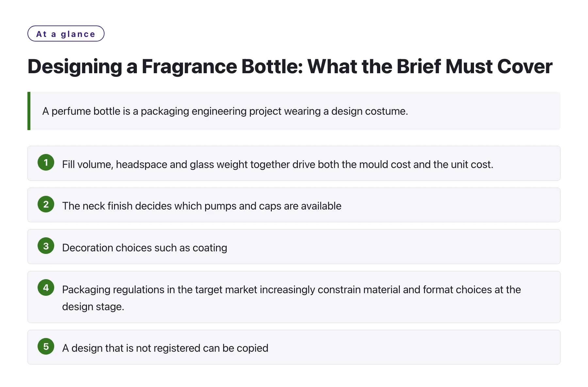588x387 pixels.
Task: Open the 'Packaging regulations in the target market' item
Action: point(294,297)
